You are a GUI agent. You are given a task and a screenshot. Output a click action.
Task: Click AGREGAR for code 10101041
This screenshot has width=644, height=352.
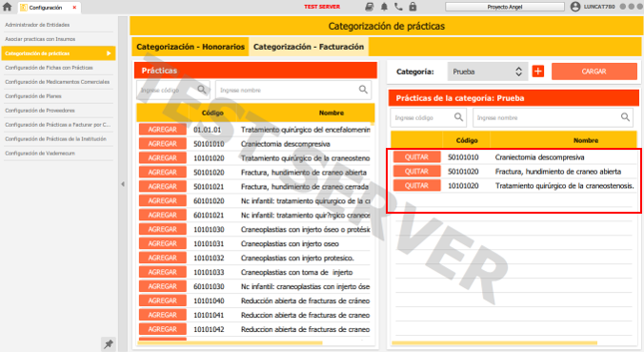(163, 315)
